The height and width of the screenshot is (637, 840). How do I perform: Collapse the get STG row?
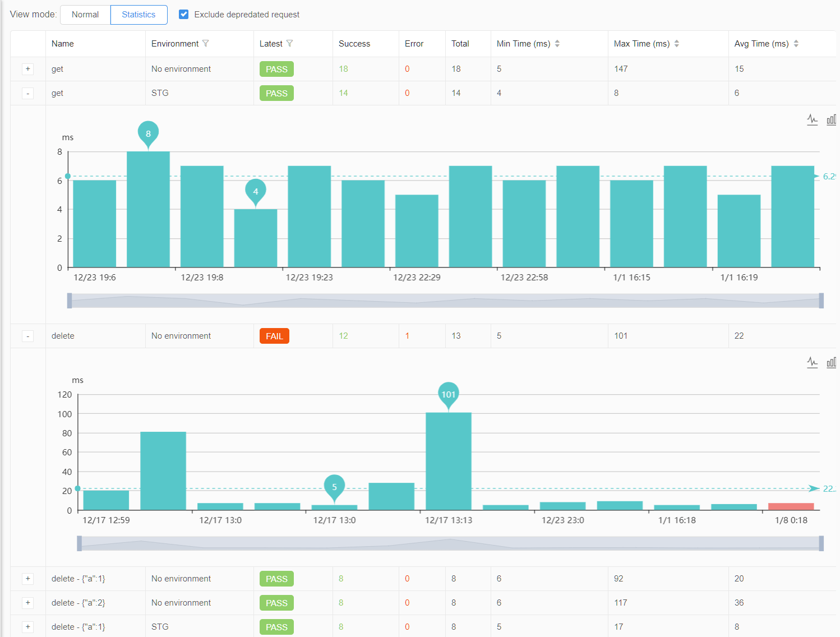(x=27, y=93)
